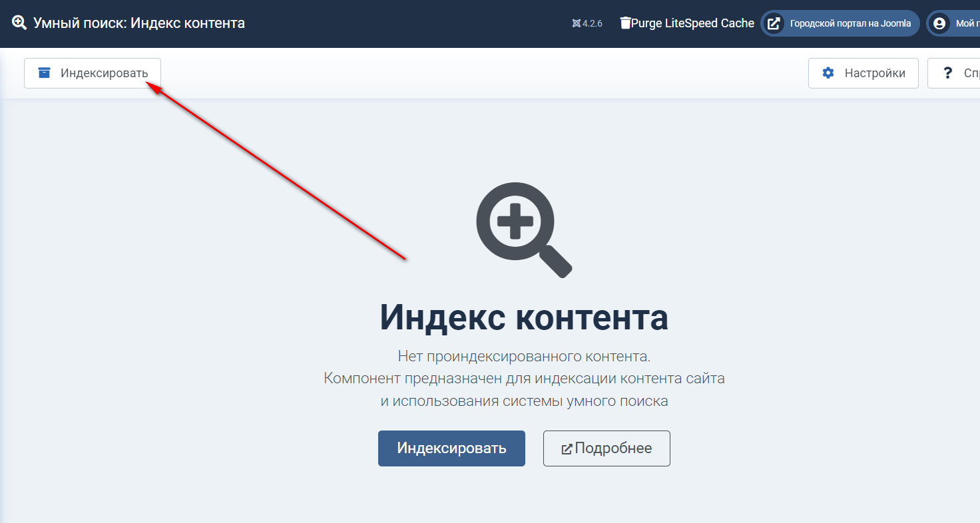Click the Joomla logo beside version 4.2.6
The width and height of the screenshot is (980, 523).
click(576, 23)
